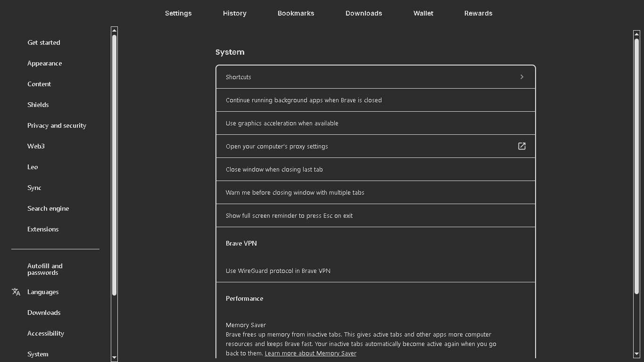Click the main page scrollbar down arrow

click(x=636, y=354)
